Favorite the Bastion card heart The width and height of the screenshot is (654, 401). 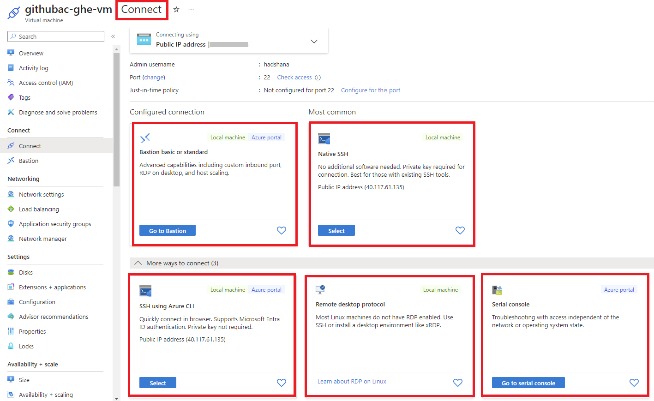click(282, 230)
